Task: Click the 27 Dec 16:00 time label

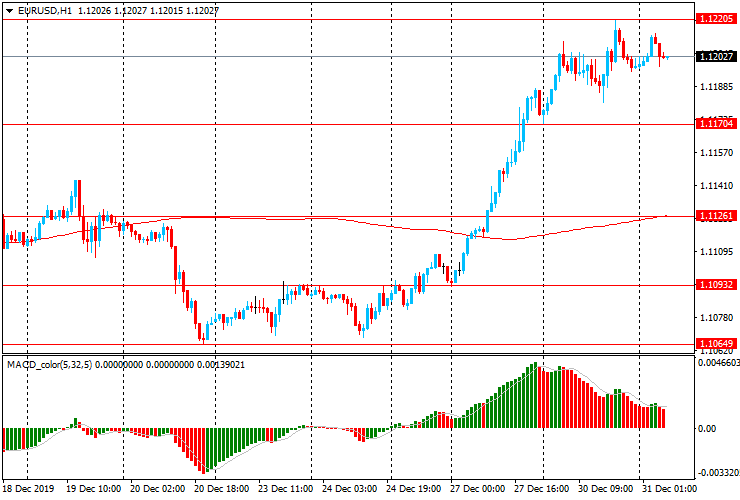Action: [x=542, y=489]
